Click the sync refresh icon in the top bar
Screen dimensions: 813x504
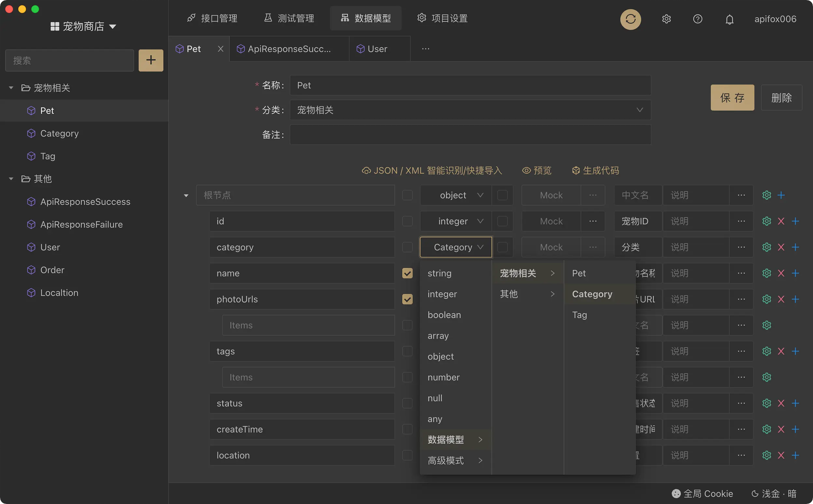630,19
